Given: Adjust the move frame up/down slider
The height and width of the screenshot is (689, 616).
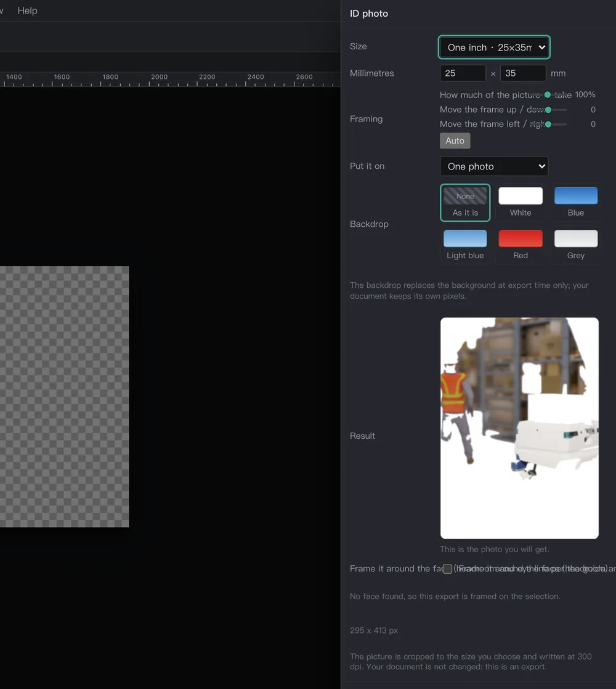Looking at the screenshot, I should click(548, 110).
